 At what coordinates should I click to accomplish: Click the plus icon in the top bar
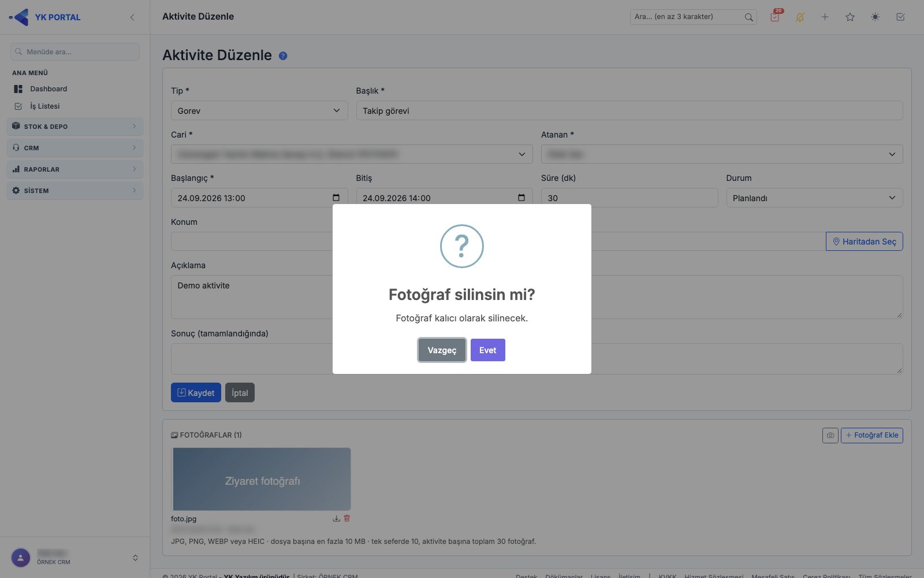(825, 17)
